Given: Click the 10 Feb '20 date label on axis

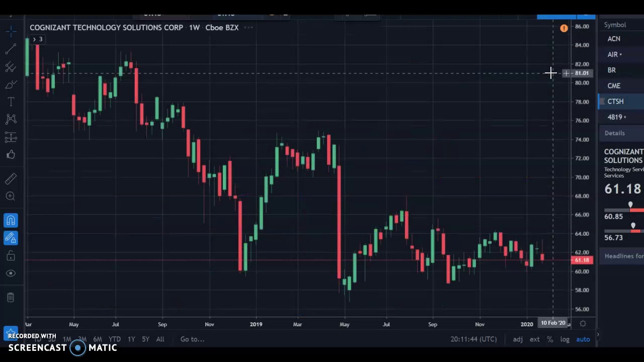Looking at the screenshot, I should point(553,323).
